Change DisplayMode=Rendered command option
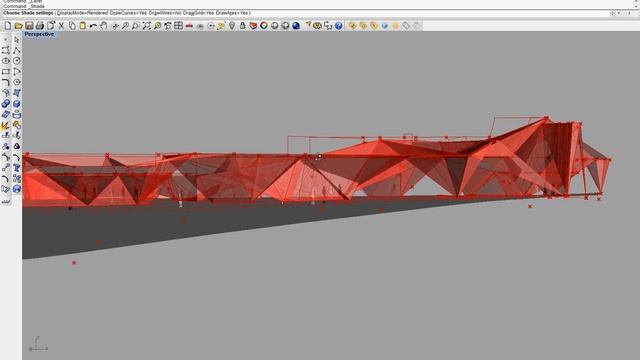The width and height of the screenshot is (640, 360). (x=82, y=13)
